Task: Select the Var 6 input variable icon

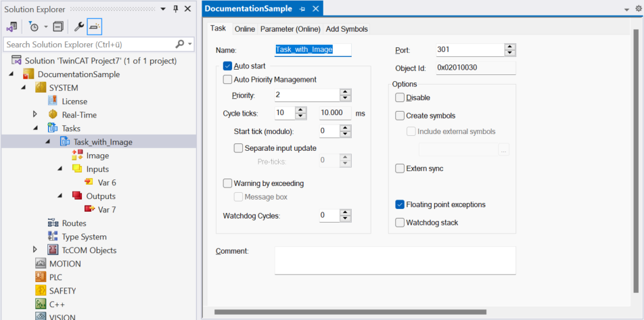Action: coord(89,183)
